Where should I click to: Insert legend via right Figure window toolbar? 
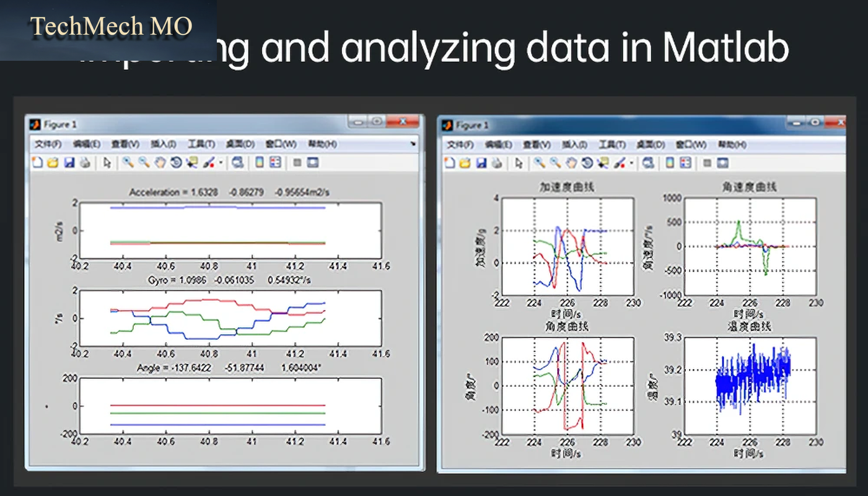(x=685, y=163)
